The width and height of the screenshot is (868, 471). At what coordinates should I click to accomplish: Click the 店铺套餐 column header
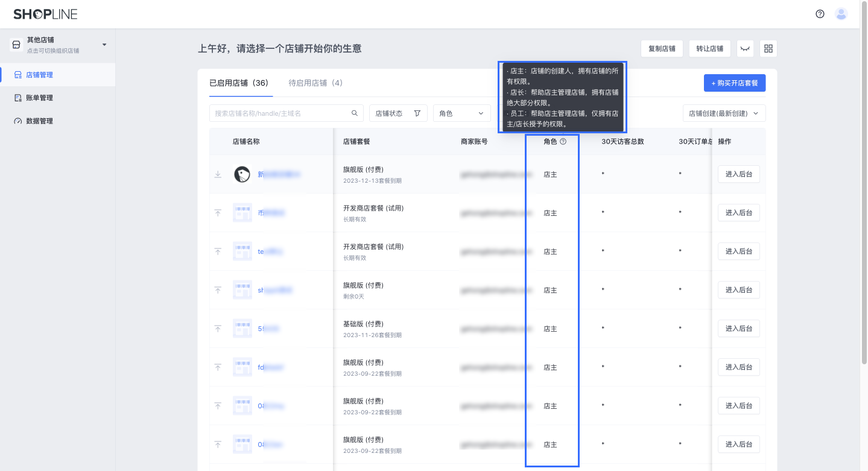click(356, 142)
